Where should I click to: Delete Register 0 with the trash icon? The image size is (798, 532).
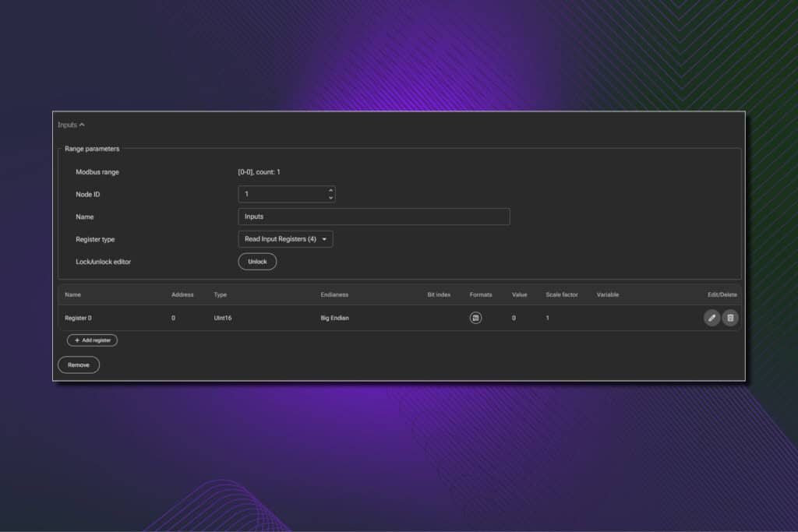coord(730,318)
